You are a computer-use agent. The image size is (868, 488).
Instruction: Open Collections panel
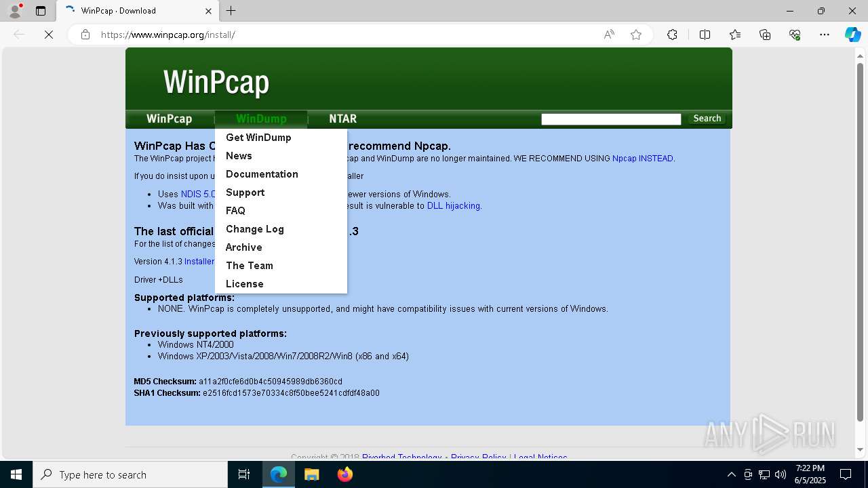coord(765,35)
